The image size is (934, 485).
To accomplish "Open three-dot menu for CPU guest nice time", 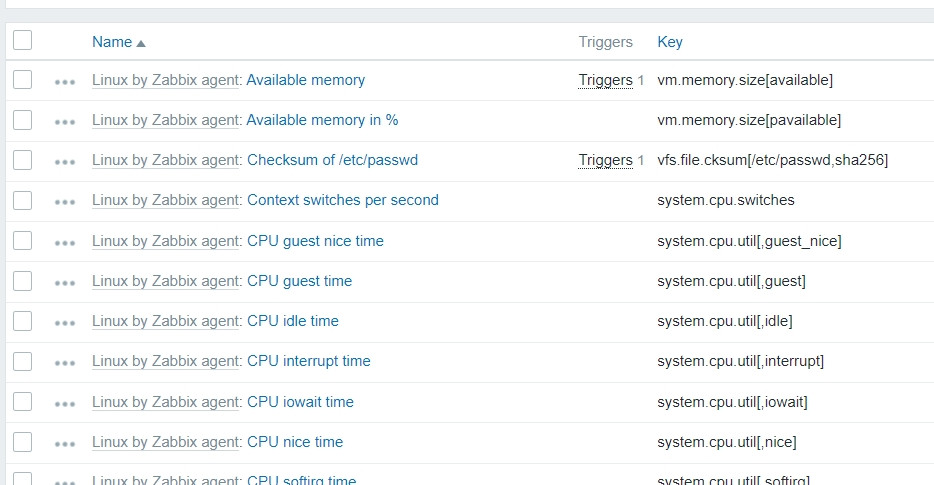I will [x=65, y=242].
